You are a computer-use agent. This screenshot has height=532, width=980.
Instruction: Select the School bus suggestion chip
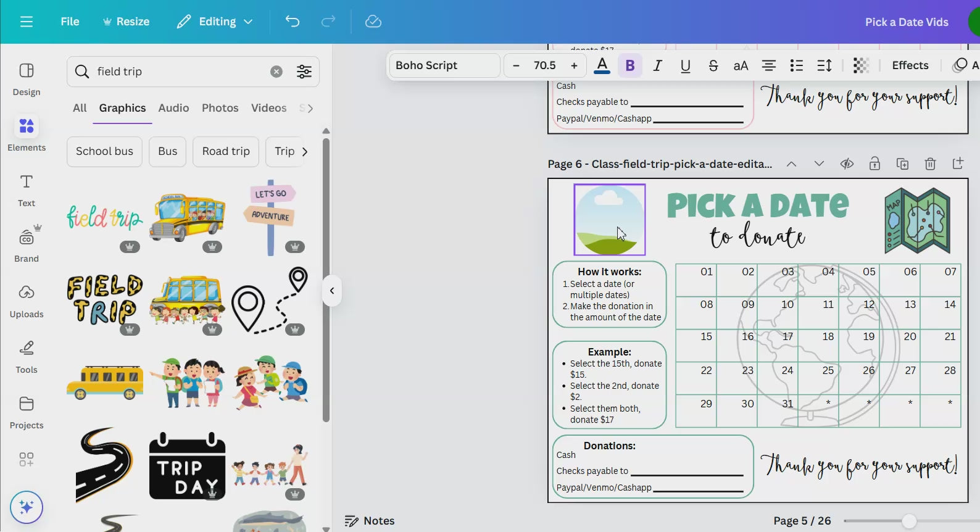click(x=104, y=151)
